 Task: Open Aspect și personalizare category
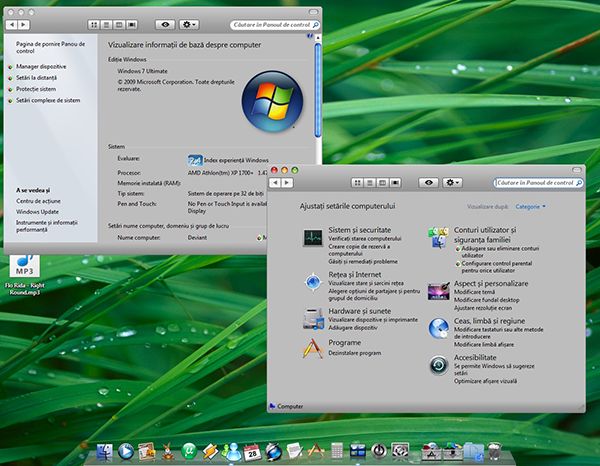tap(491, 284)
